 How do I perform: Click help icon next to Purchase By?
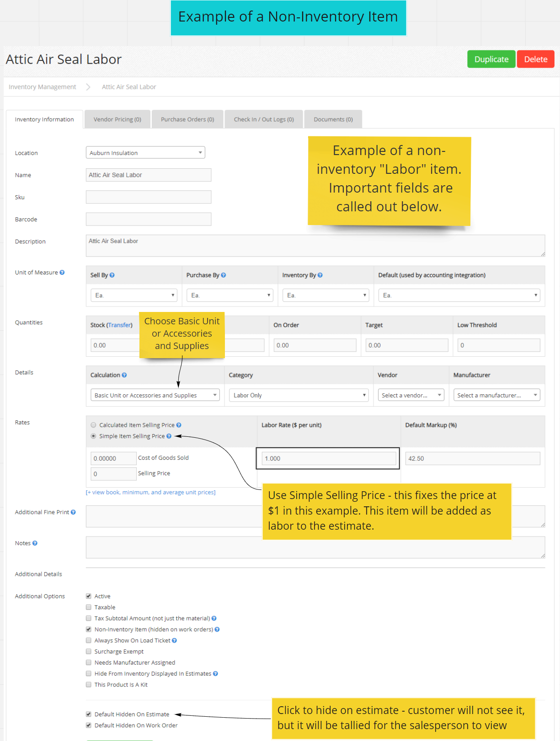click(x=224, y=275)
